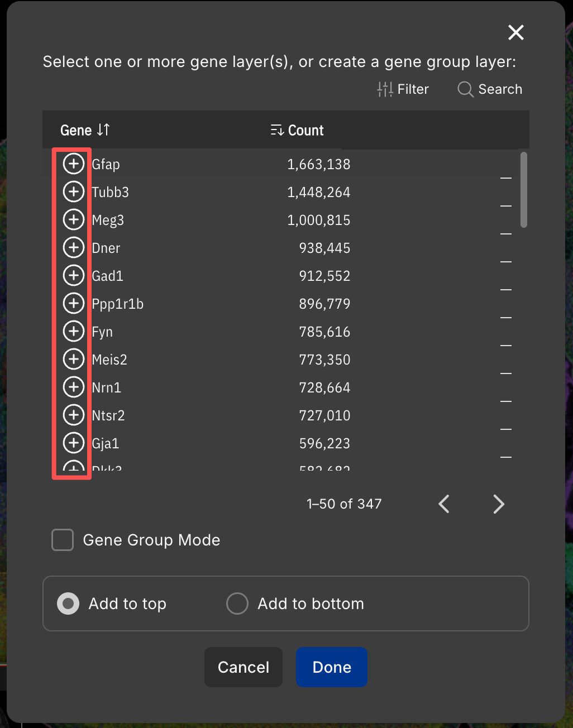Open the Filter options
573x728 pixels.
[403, 89]
